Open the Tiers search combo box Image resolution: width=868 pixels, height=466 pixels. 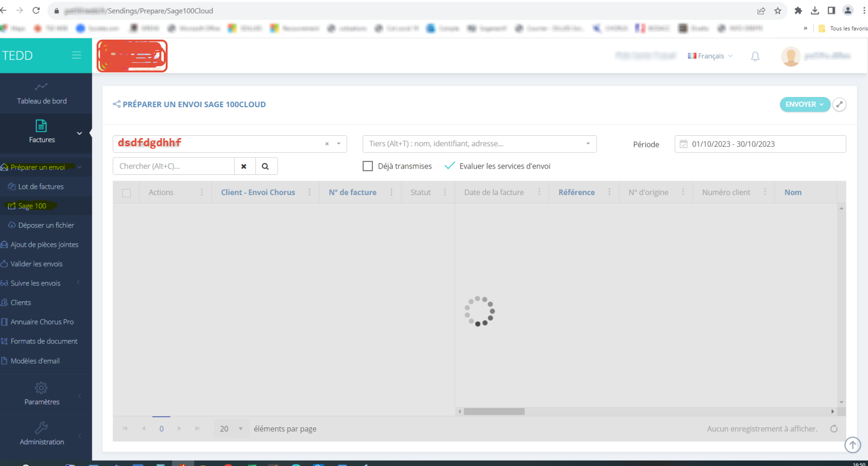(x=480, y=144)
